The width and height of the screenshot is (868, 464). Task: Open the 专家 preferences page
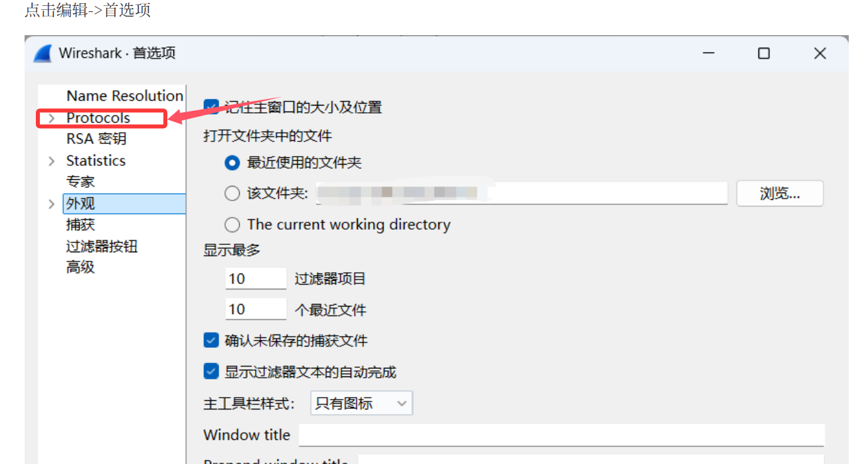[x=80, y=181]
